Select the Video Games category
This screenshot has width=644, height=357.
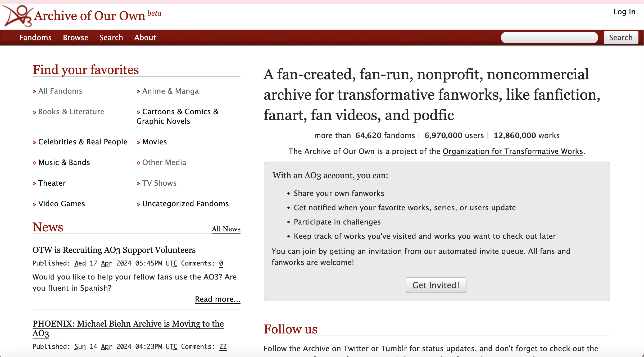click(61, 204)
